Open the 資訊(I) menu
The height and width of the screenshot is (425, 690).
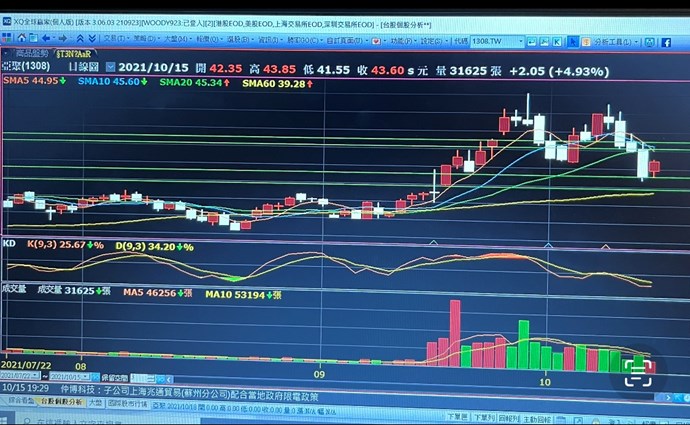point(268,40)
